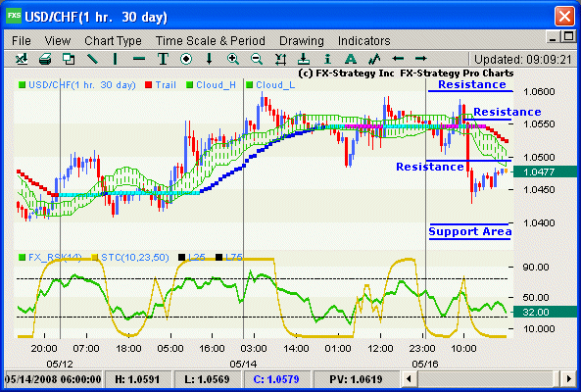Click the Updated: 09:09:21 timestamp
The image size is (581, 392).
[x=523, y=59]
